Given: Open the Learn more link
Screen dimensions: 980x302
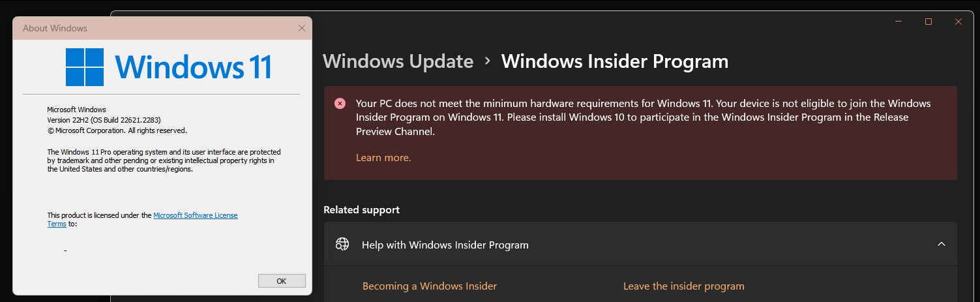Looking at the screenshot, I should [x=383, y=158].
